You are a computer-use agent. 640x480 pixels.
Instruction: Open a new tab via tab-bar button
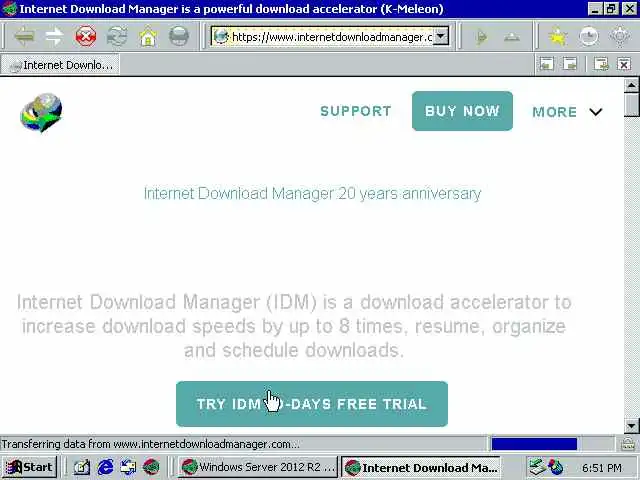(x=601, y=64)
